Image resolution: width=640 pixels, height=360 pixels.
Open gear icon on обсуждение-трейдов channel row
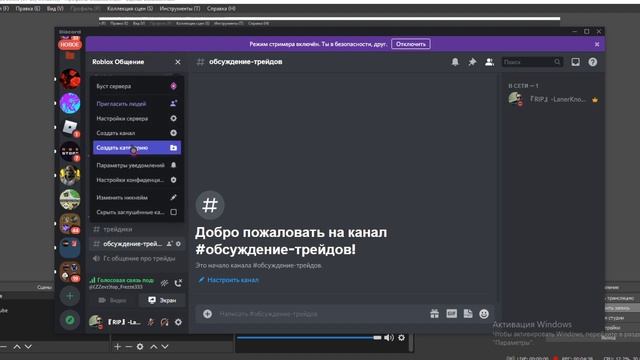(x=178, y=244)
